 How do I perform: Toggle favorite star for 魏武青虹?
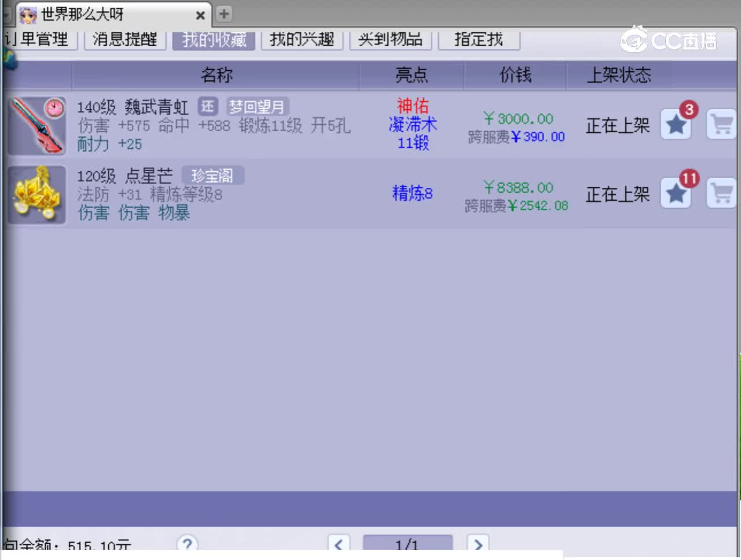tap(676, 124)
